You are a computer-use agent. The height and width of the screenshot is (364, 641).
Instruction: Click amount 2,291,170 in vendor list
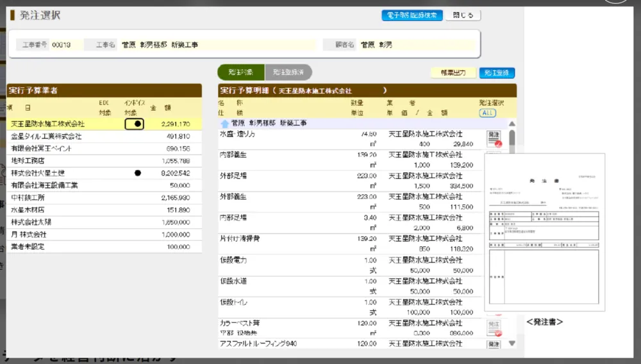tap(176, 124)
